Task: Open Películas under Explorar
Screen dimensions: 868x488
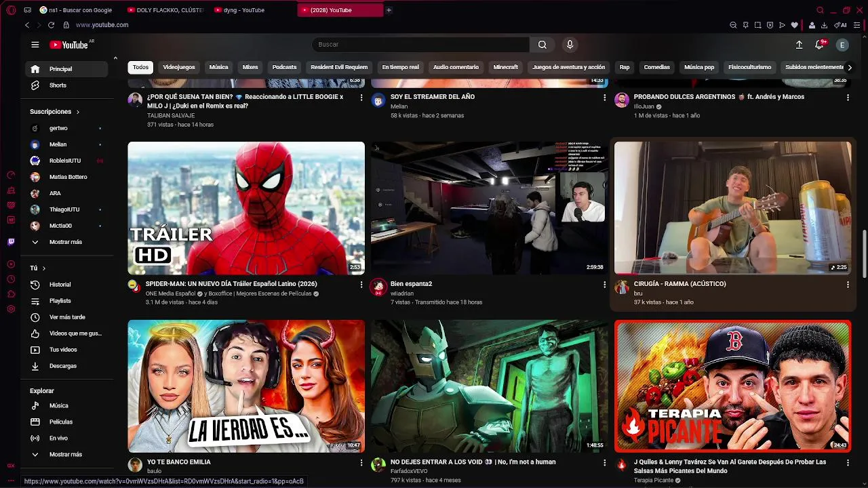Action: (x=66, y=422)
